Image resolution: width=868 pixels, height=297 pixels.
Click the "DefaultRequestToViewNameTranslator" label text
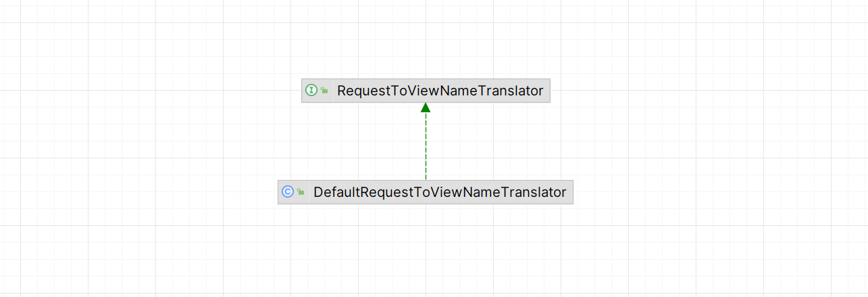tap(440, 192)
